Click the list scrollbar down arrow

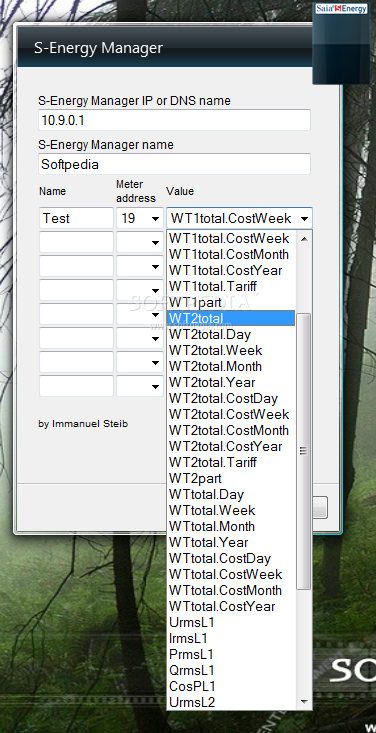tap(304, 701)
